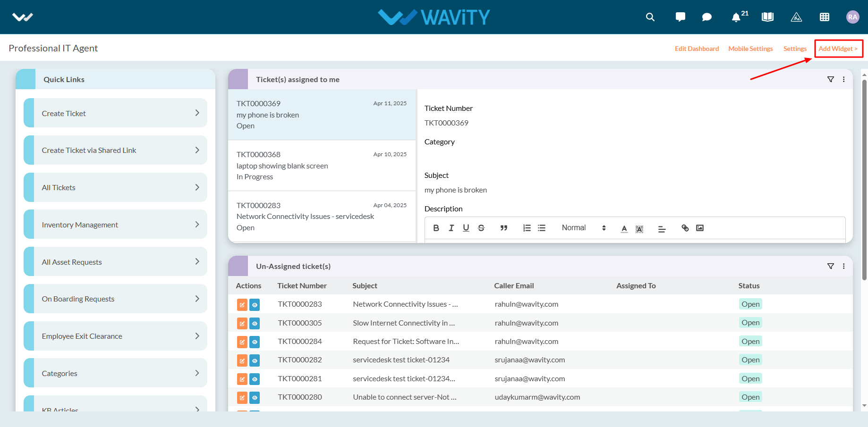Edit ticket TKT0000282

[242, 360]
